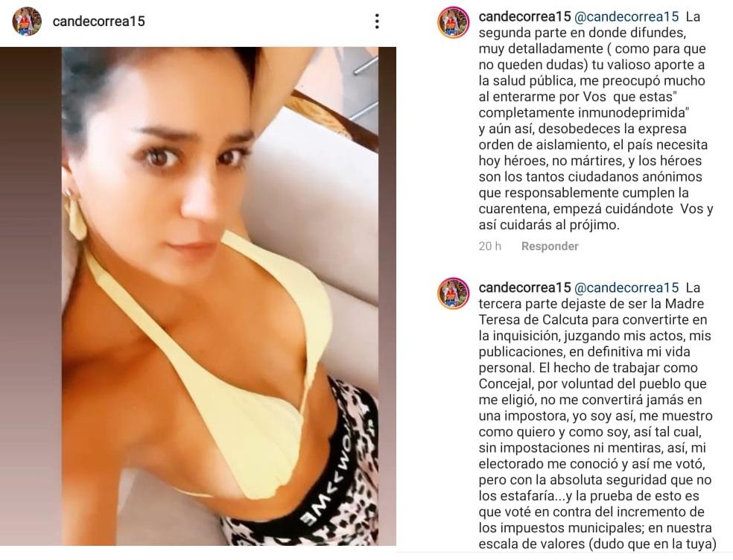Open the candecorrea15 avatar in post header
The height and width of the screenshot is (560, 733).
[27, 21]
